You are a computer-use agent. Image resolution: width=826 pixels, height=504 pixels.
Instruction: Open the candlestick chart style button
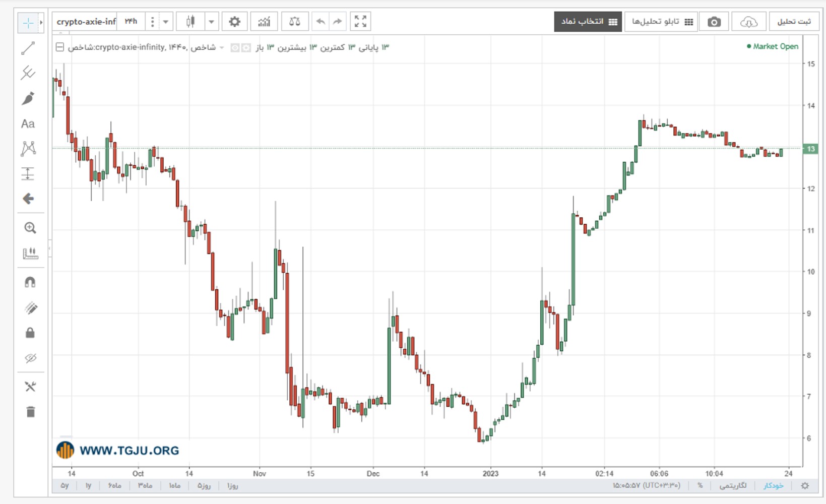[x=190, y=22]
